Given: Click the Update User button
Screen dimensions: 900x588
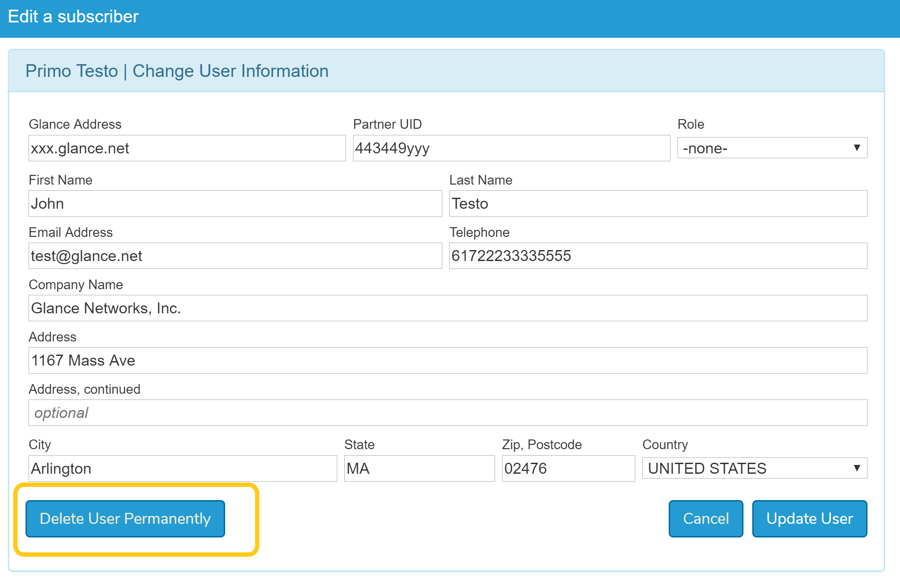Looking at the screenshot, I should 809,519.
